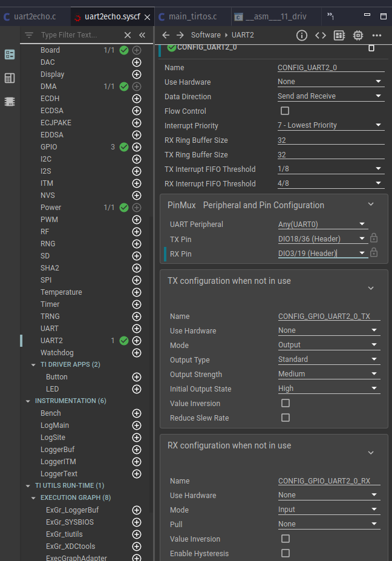Viewport: 392px width, 561px height.
Task: Clear the filter using the X button
Action: click(126, 34)
